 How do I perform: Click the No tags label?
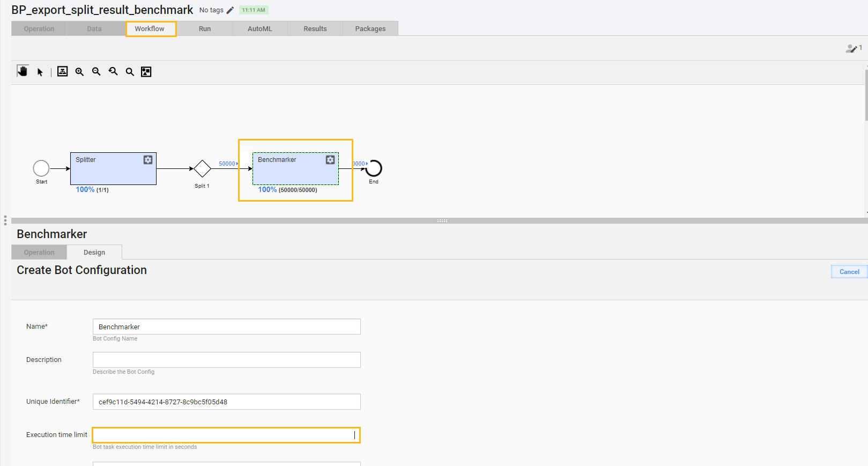click(x=211, y=10)
